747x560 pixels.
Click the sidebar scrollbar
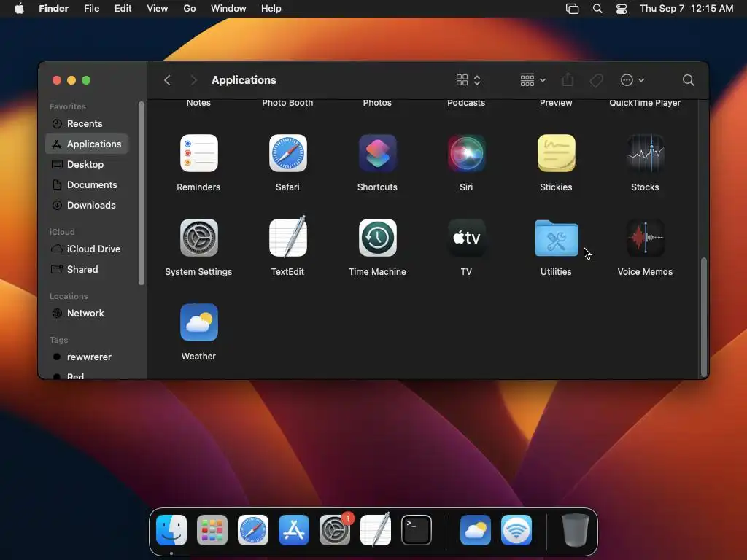[141, 193]
